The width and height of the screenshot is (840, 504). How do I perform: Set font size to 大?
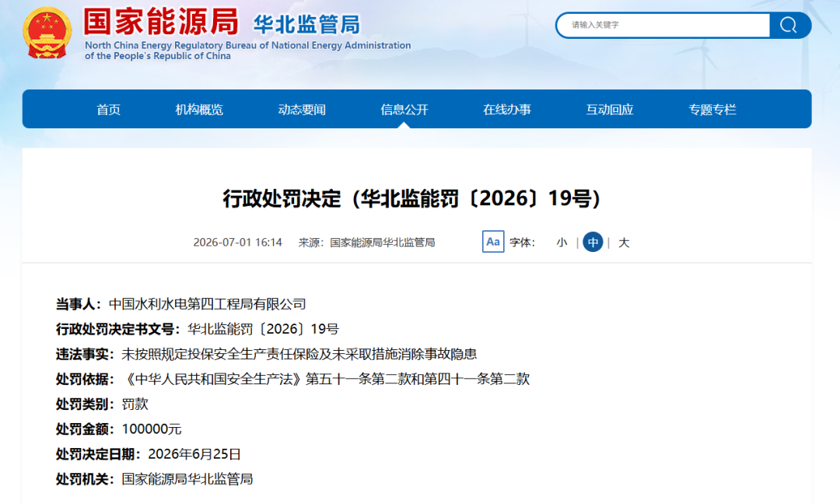pyautogui.click(x=624, y=243)
